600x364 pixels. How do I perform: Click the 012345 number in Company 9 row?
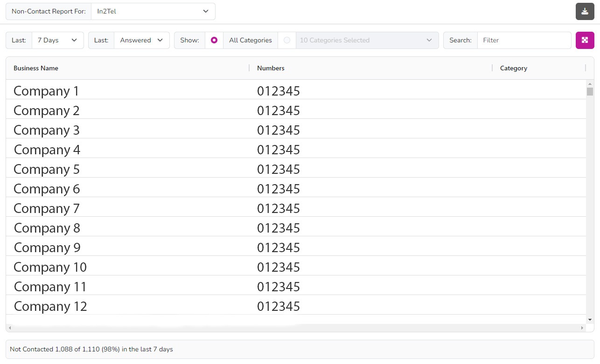[x=279, y=248]
